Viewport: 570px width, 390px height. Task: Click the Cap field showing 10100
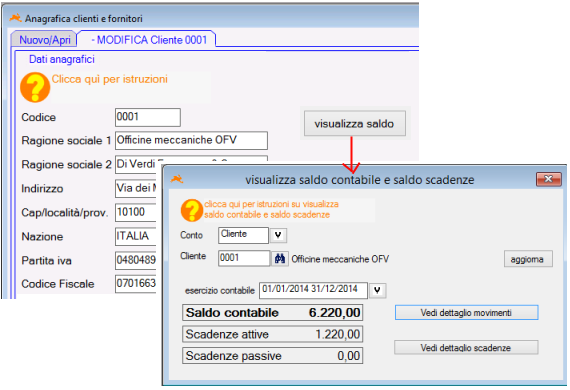tap(136, 212)
